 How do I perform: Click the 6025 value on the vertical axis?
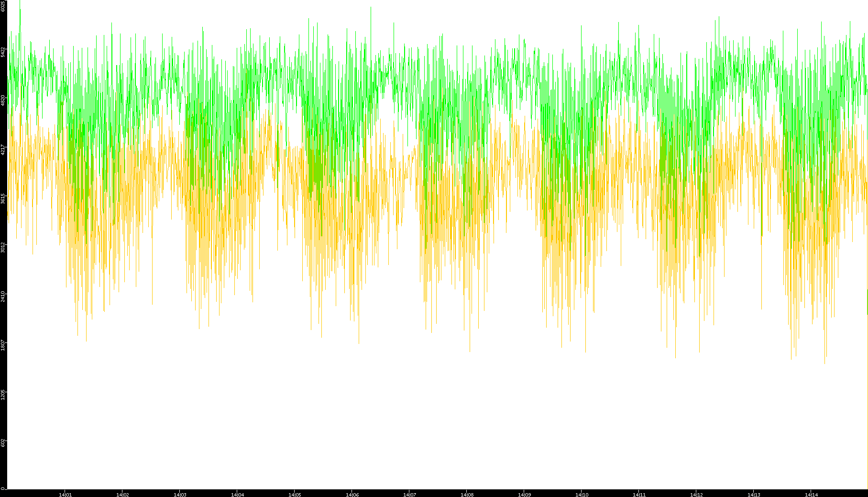pyautogui.click(x=3, y=6)
